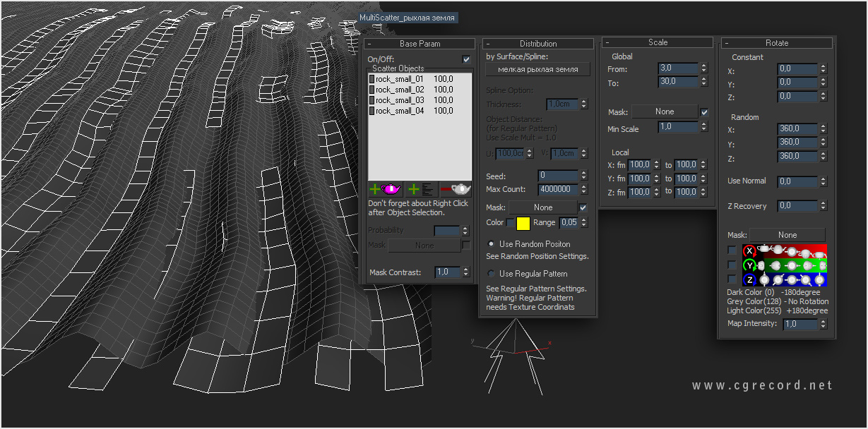The width and height of the screenshot is (868, 429).
Task: Click the Map Intensity value field
Action: tap(801, 324)
